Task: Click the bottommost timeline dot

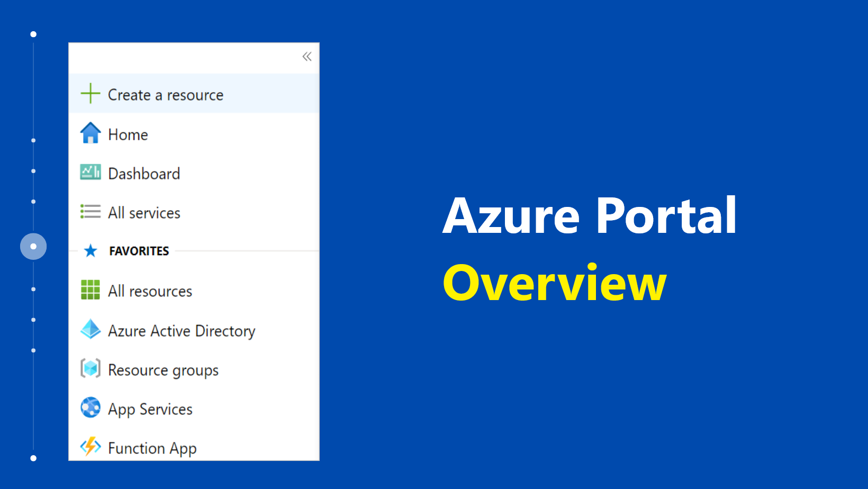Action: point(33,458)
